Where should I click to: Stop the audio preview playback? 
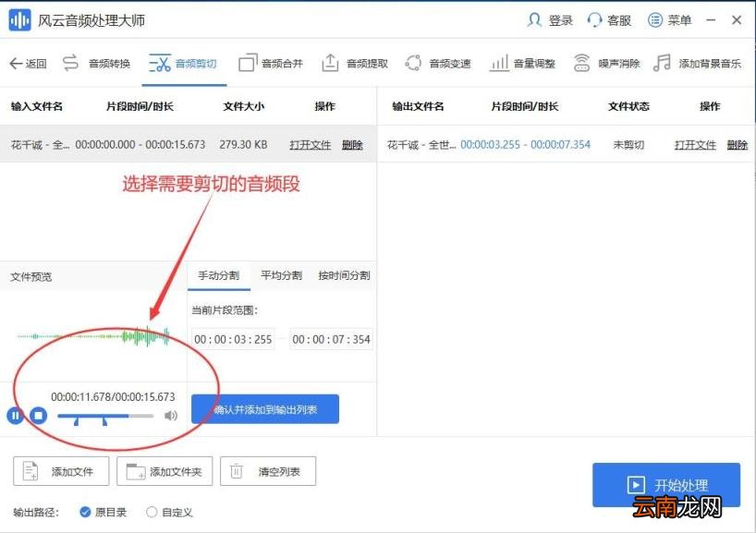click(x=39, y=415)
